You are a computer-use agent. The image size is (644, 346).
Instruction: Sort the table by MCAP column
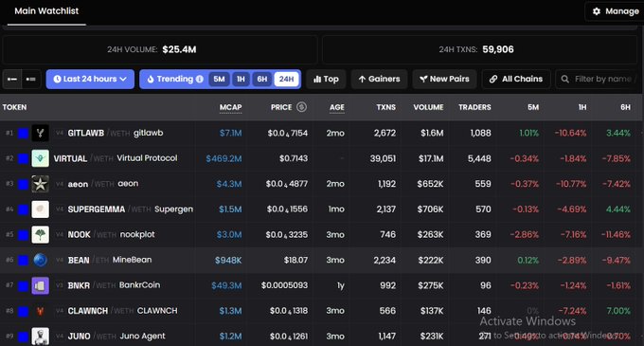(x=230, y=107)
